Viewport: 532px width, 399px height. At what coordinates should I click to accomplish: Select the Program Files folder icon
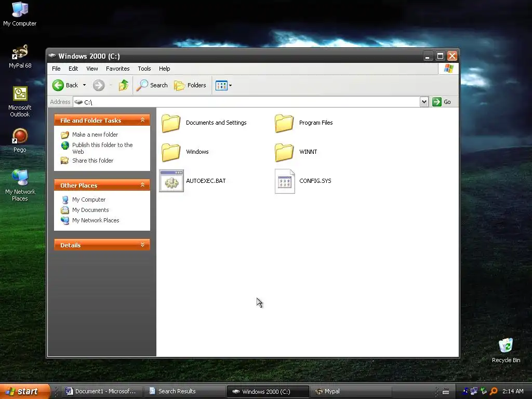point(284,123)
